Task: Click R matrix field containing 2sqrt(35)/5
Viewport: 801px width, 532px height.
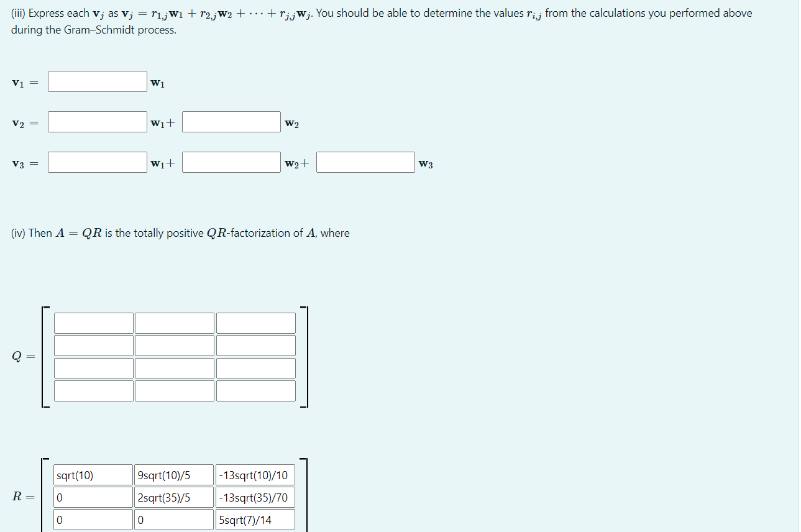Action: click(x=174, y=498)
